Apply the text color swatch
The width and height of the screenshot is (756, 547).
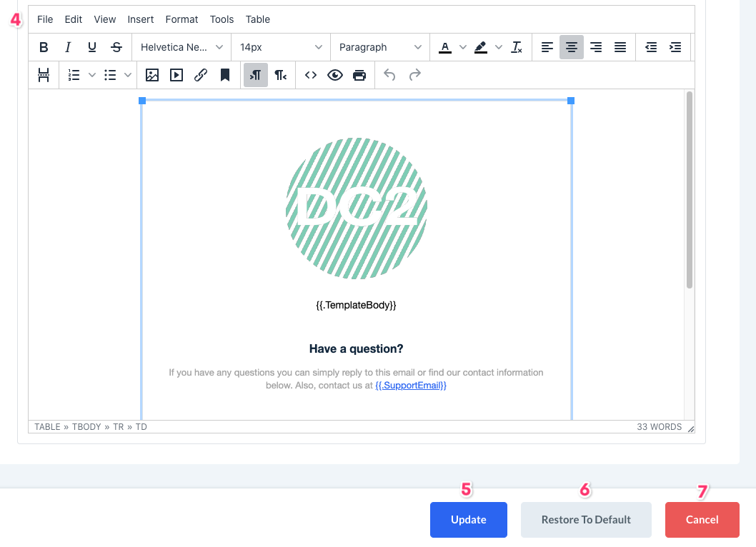click(445, 47)
